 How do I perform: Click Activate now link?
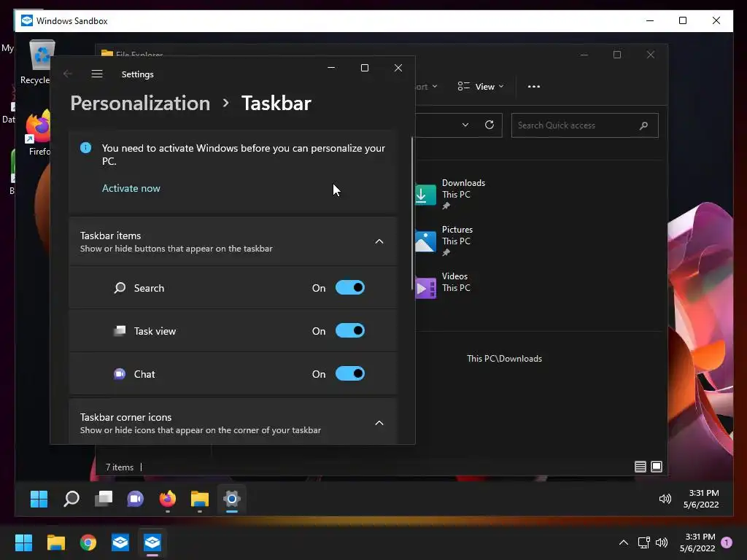131,188
